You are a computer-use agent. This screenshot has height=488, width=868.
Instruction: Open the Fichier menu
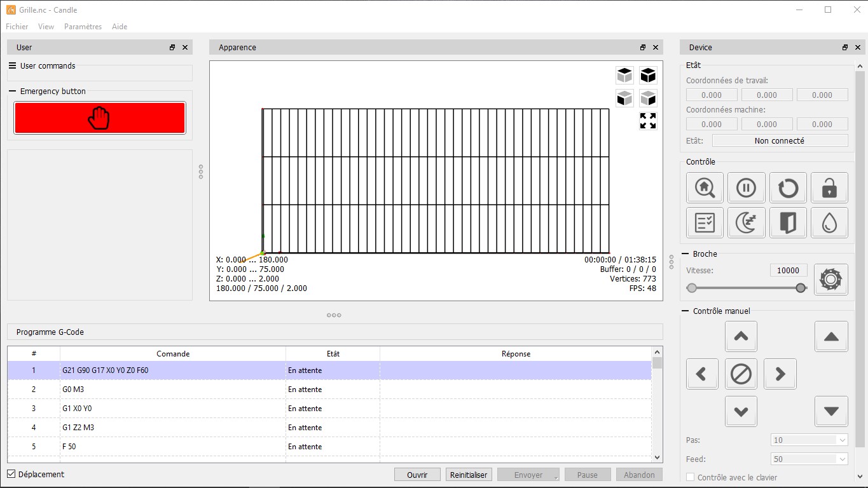(x=17, y=27)
